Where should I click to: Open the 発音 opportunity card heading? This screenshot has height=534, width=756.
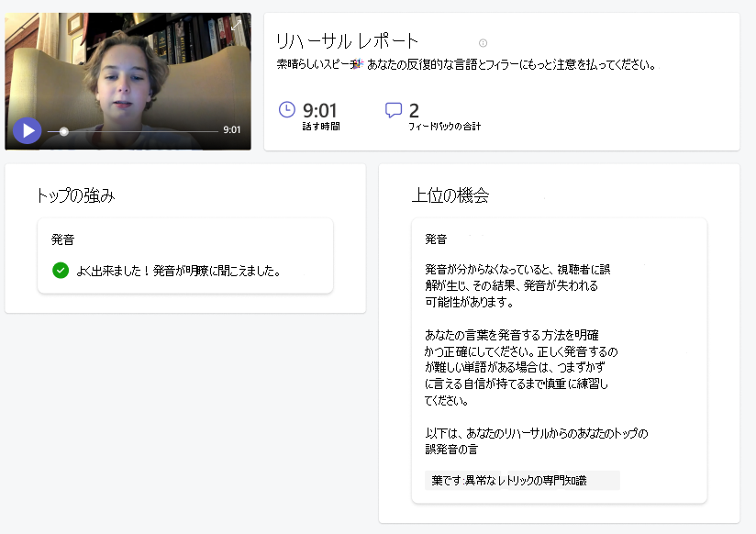pos(436,239)
